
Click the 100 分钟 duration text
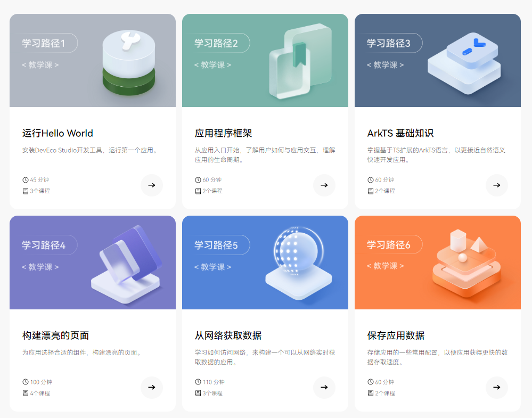[x=41, y=382]
